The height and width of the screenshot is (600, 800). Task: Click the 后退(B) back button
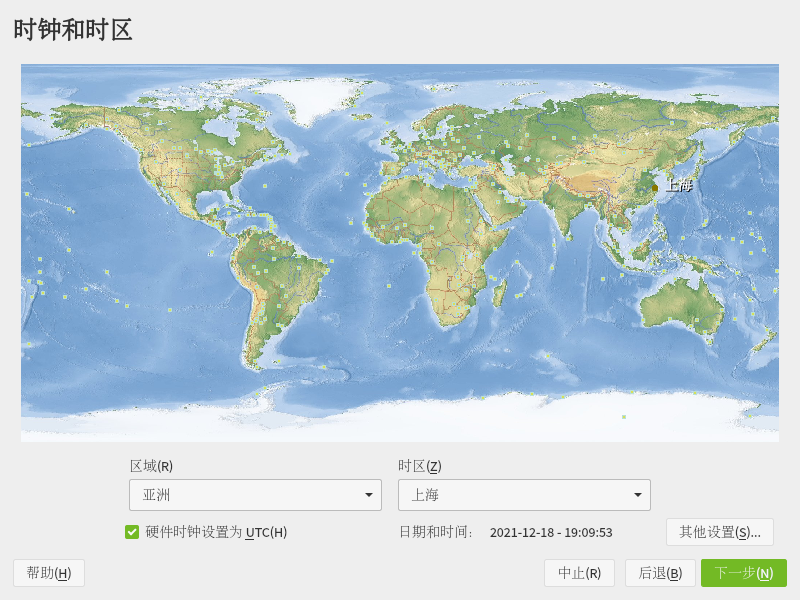pyautogui.click(x=660, y=573)
